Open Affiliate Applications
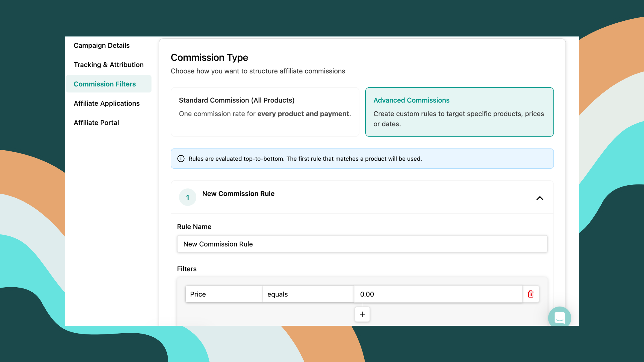The height and width of the screenshot is (362, 644). click(x=107, y=103)
